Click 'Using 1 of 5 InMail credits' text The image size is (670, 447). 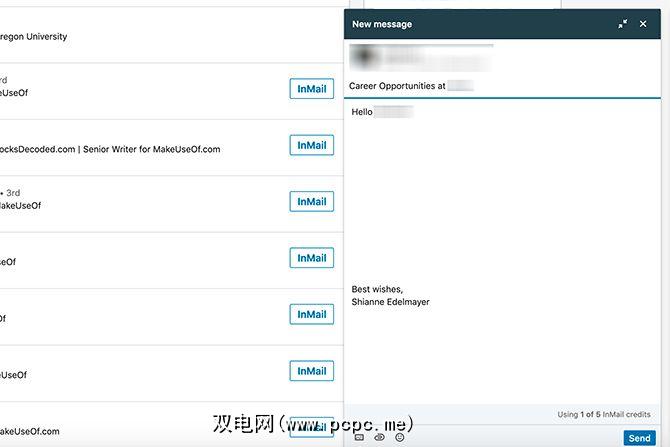[x=604, y=415]
